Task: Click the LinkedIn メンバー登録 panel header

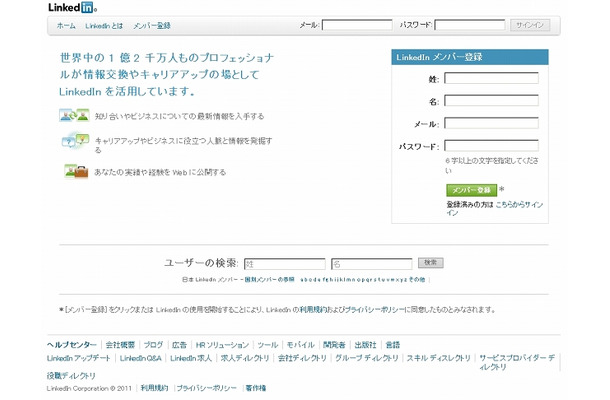Action: 470,57
